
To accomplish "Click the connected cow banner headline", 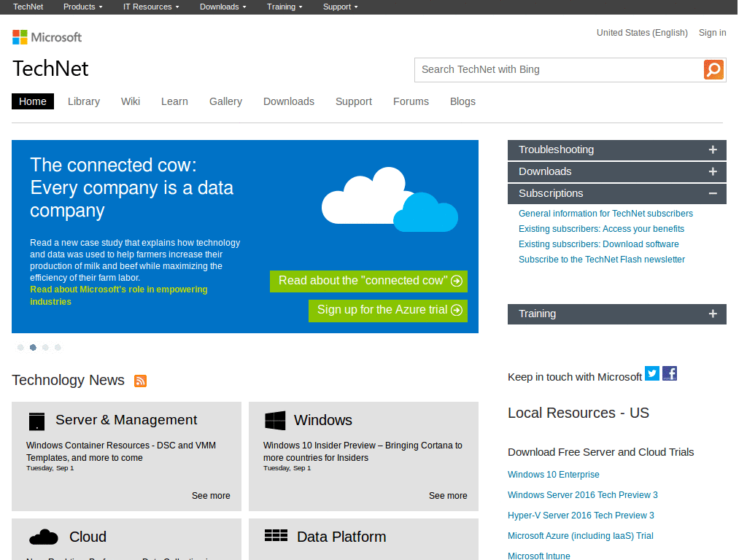I will (x=131, y=187).
